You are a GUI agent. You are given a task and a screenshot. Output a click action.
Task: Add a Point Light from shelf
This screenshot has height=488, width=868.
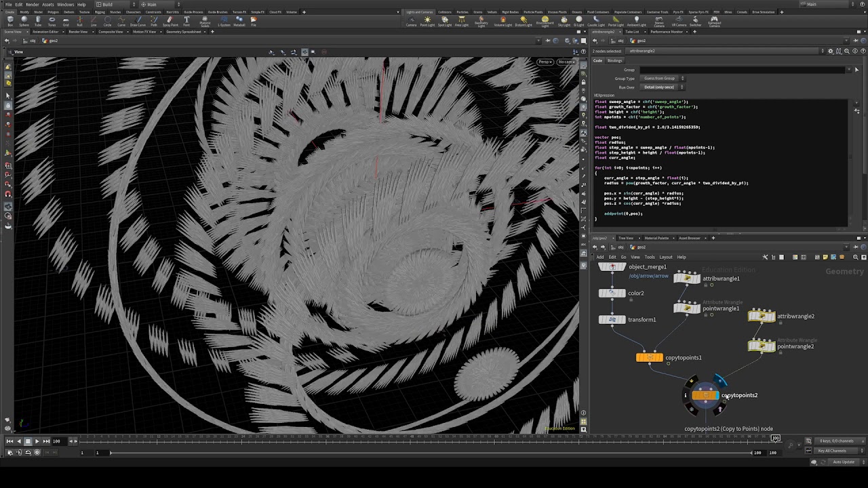click(x=427, y=21)
